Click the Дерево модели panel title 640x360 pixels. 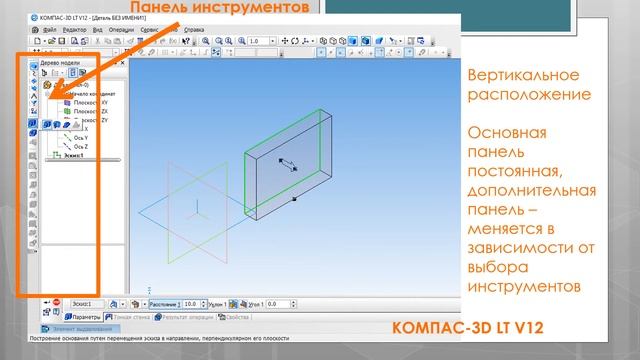60,63
